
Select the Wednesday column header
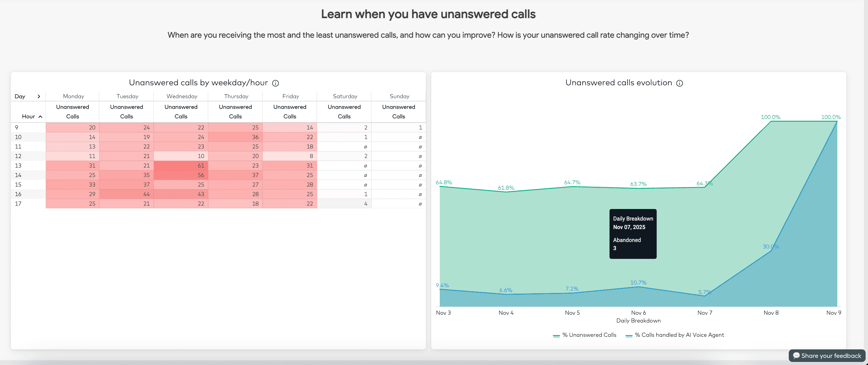[182, 96]
